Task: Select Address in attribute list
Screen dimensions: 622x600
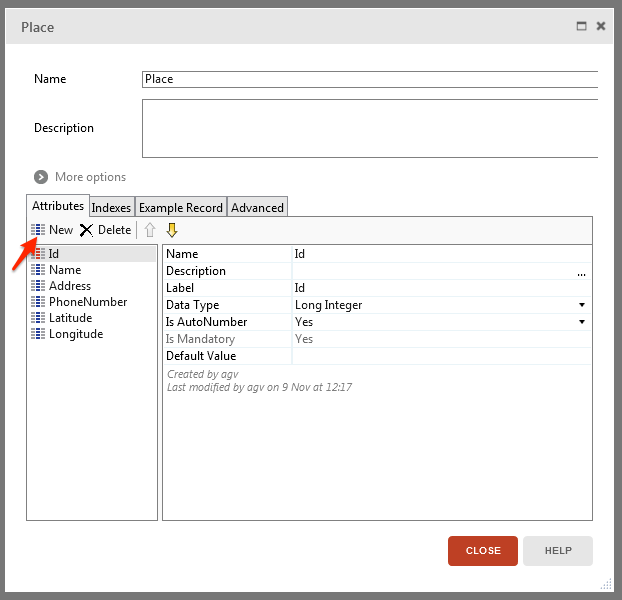Action: [x=70, y=286]
